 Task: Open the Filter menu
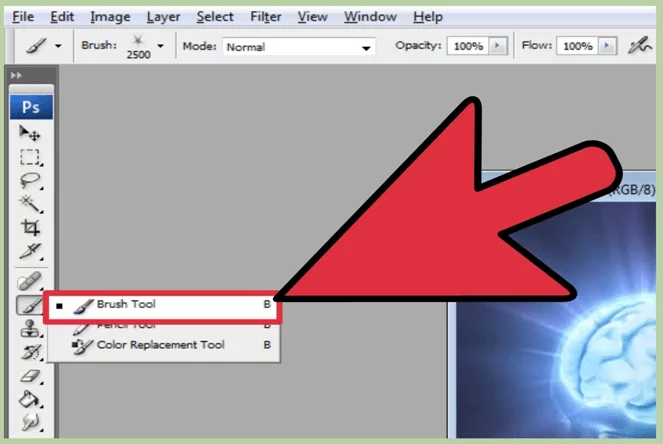266,17
